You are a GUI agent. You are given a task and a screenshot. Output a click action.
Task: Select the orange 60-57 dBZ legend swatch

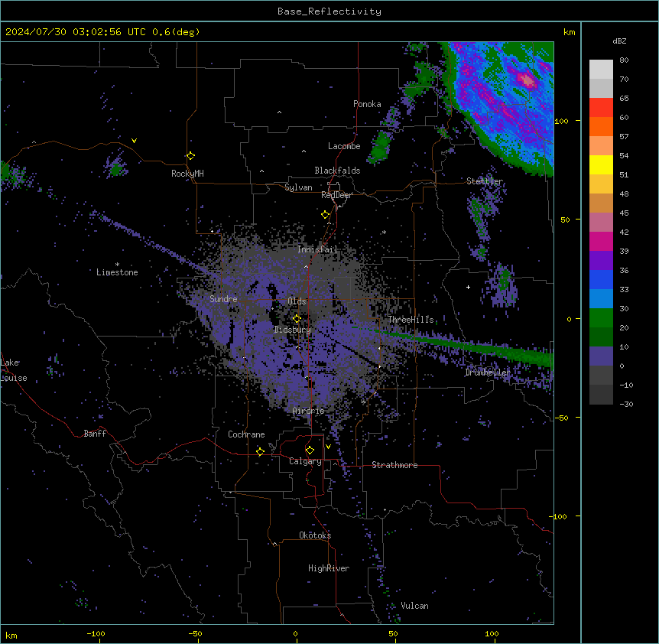tap(601, 126)
